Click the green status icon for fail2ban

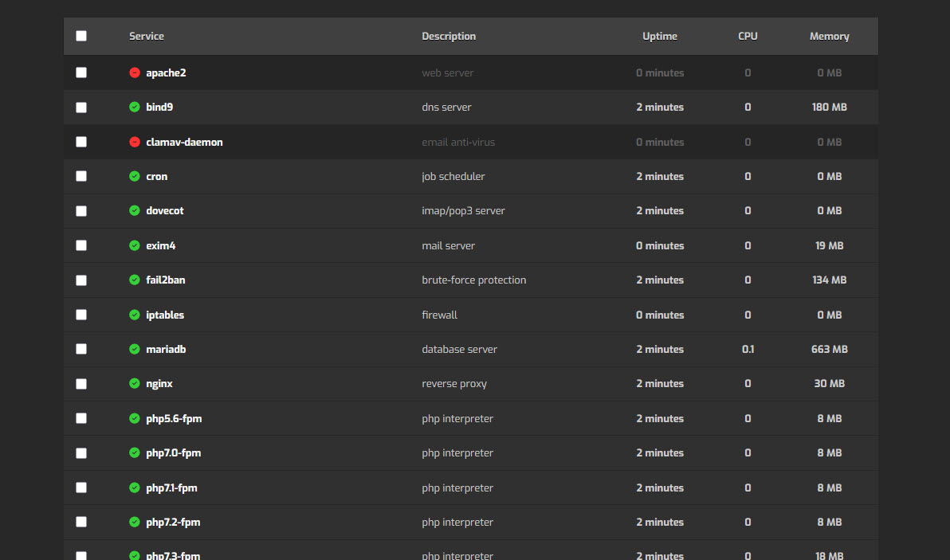point(135,280)
